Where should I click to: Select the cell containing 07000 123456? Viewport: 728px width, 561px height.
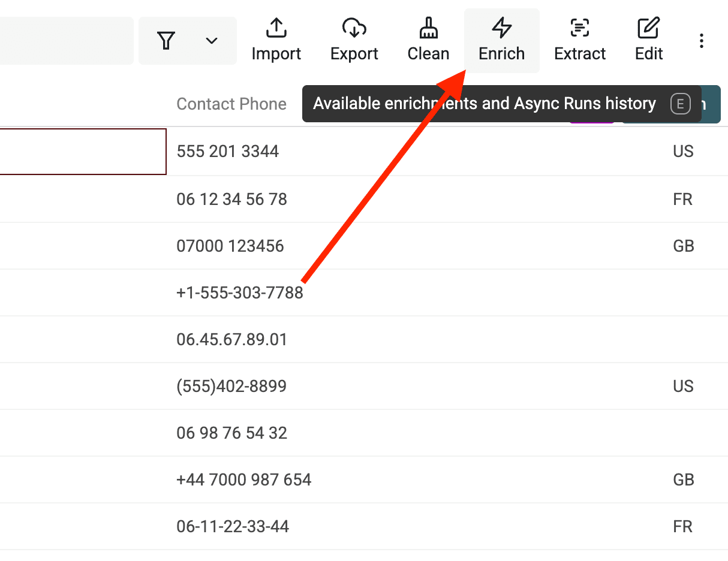pyautogui.click(x=230, y=246)
